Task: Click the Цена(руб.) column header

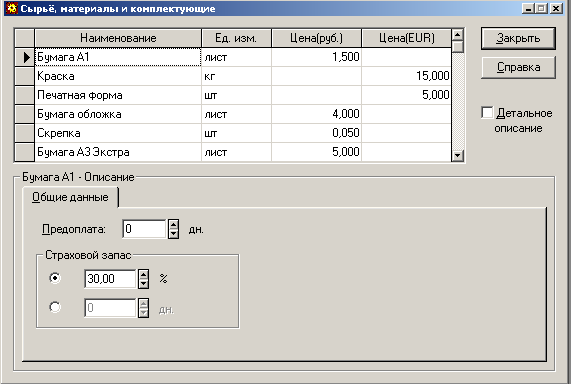Action: [316, 38]
